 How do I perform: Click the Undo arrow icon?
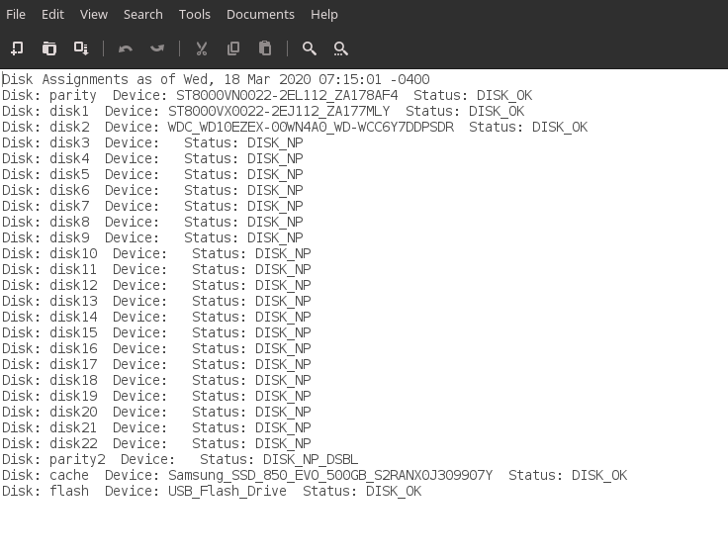pos(126,48)
